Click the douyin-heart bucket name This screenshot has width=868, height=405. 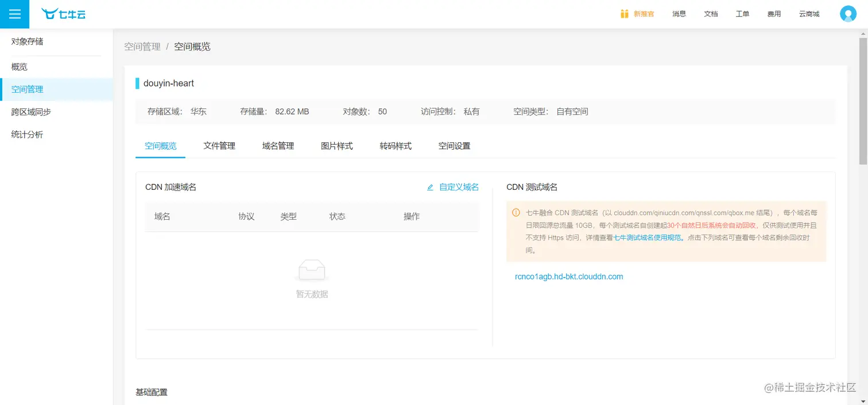(x=169, y=83)
